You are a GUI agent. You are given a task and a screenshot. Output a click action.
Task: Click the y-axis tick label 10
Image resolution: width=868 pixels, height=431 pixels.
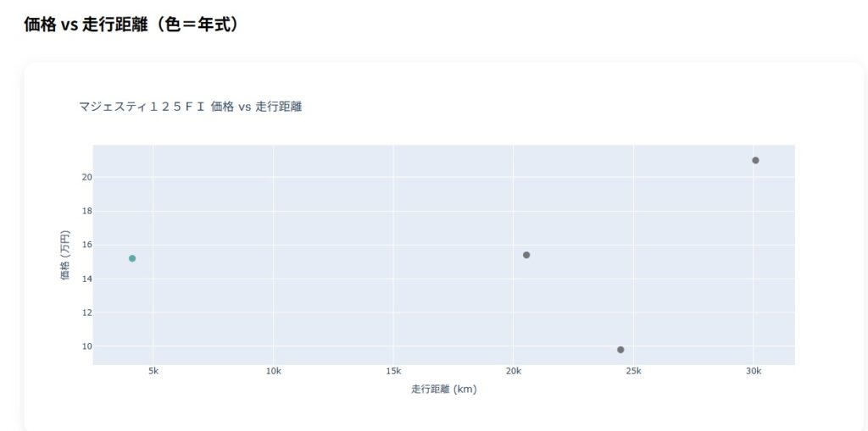87,346
